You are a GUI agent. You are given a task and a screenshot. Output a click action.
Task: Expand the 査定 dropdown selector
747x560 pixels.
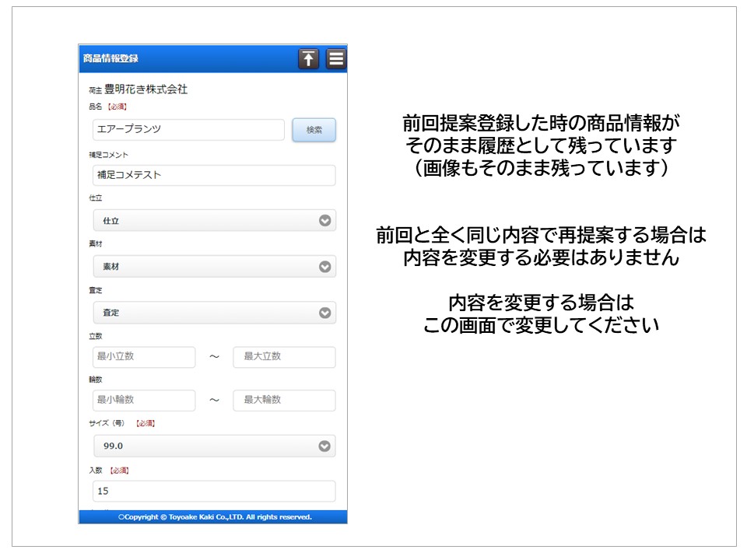tap(214, 313)
